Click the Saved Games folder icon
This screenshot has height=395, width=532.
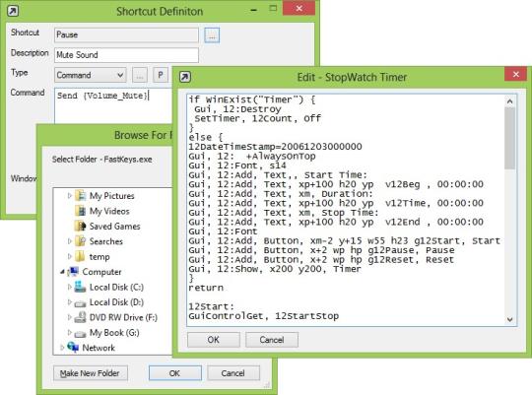81,226
